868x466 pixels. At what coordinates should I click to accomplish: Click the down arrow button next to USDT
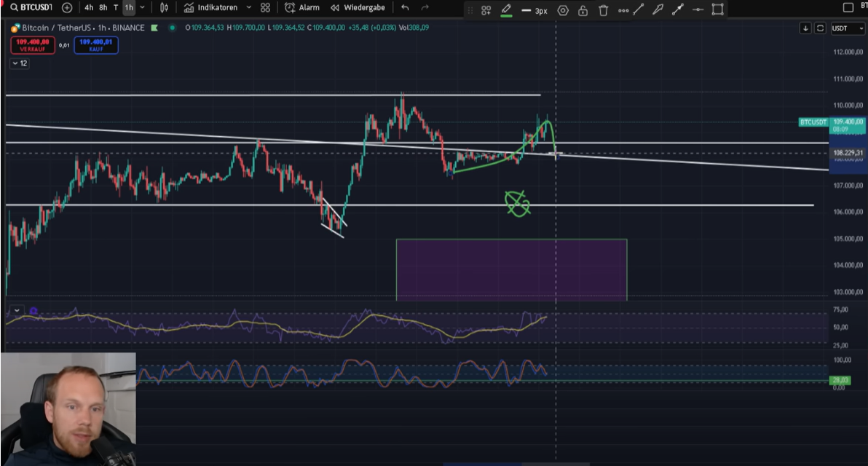pos(805,28)
